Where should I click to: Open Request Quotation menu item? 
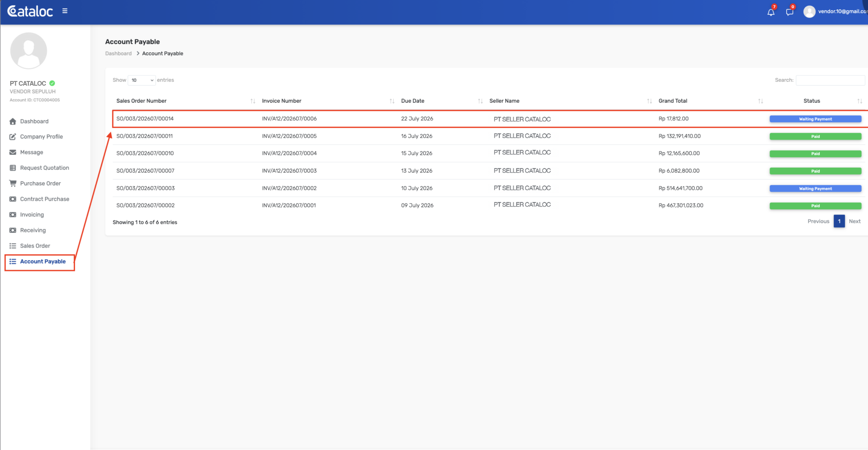tap(45, 168)
